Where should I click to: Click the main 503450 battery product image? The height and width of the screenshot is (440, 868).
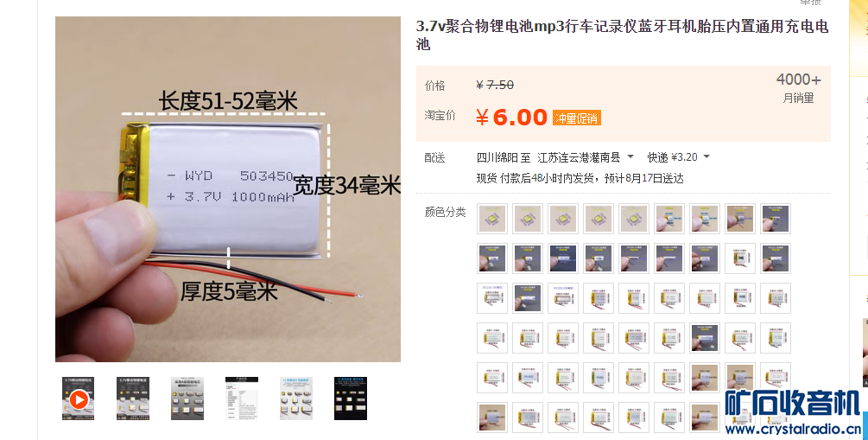(228, 189)
